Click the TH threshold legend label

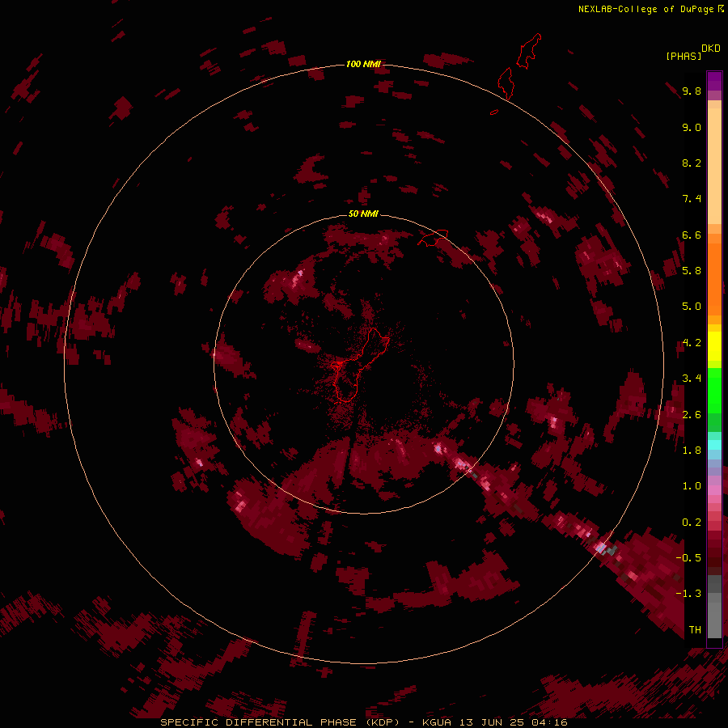pyautogui.click(x=695, y=630)
